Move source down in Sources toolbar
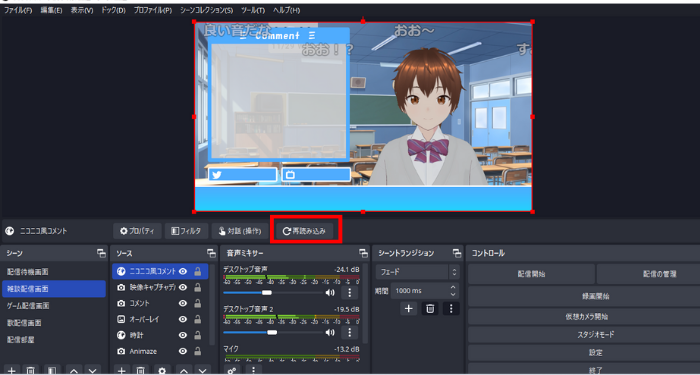Screen dimensions: 700x375 click(x=202, y=370)
